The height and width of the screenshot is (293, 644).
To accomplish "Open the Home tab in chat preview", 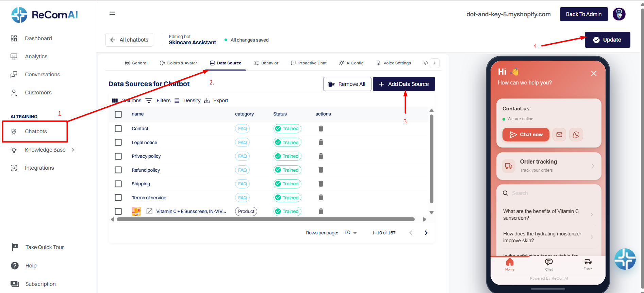I will 510,264.
